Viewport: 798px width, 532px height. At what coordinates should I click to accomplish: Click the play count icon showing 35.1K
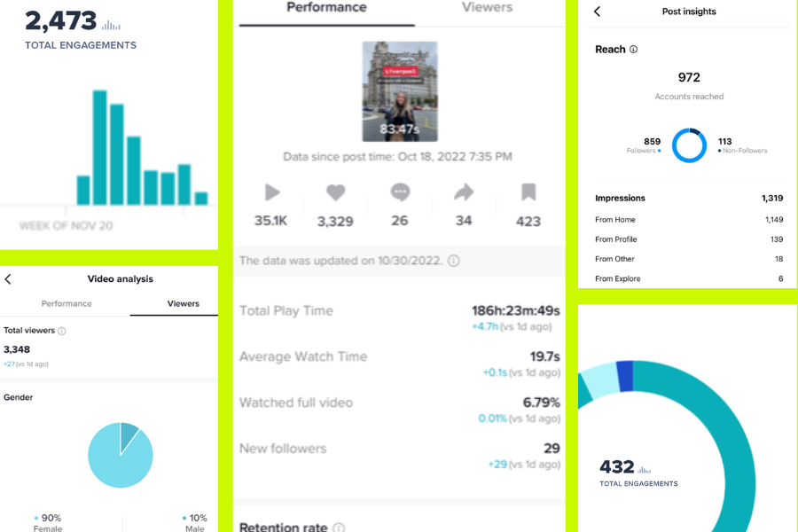click(x=272, y=192)
